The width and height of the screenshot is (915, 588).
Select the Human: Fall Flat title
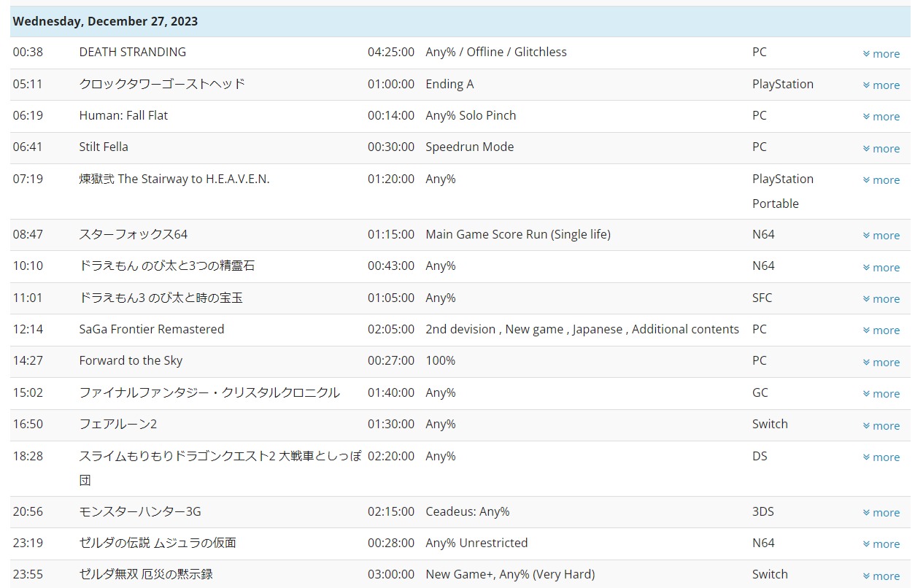click(123, 115)
